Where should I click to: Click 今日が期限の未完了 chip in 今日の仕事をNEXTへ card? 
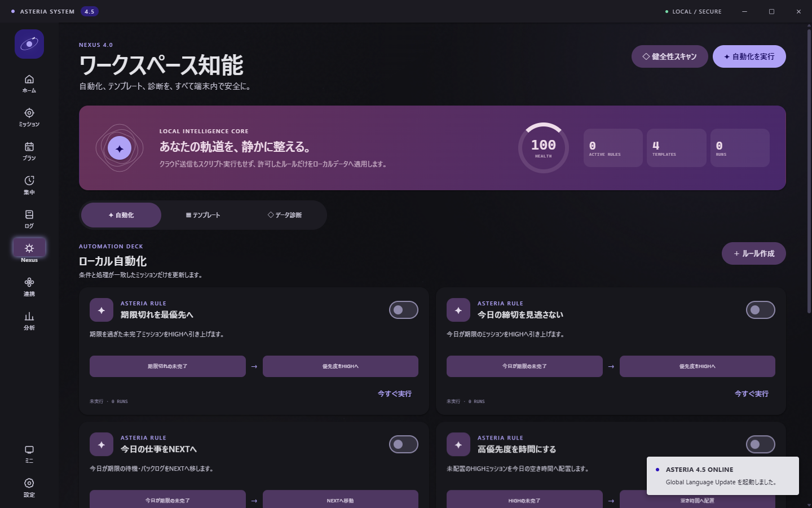click(167, 500)
